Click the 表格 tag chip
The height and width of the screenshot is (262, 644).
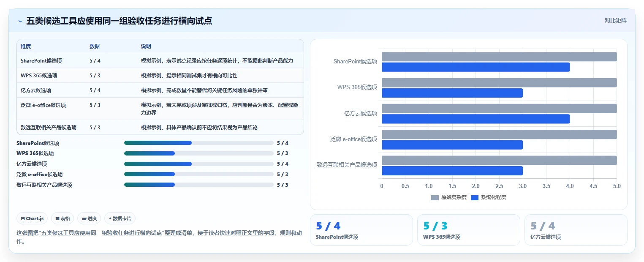62,218
